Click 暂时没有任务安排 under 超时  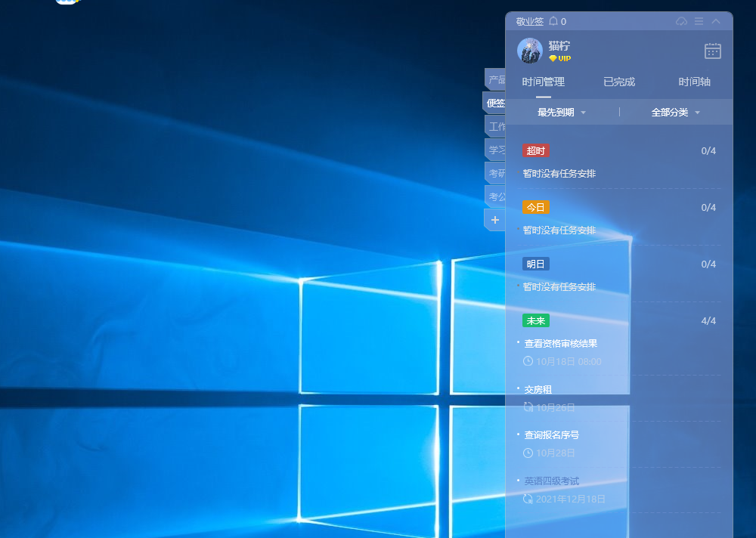pyautogui.click(x=559, y=174)
